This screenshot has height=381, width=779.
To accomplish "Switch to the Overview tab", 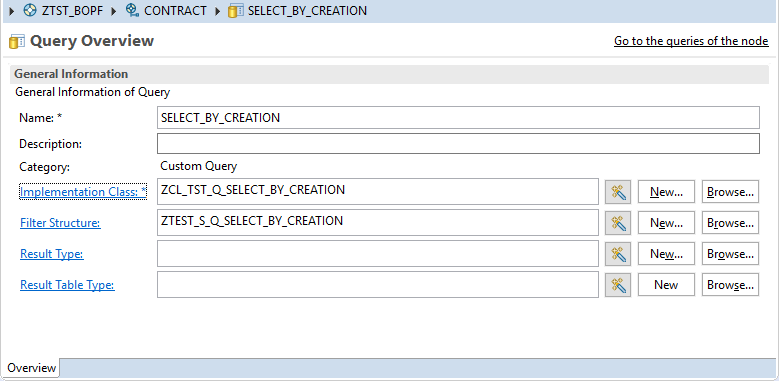I will point(31,368).
